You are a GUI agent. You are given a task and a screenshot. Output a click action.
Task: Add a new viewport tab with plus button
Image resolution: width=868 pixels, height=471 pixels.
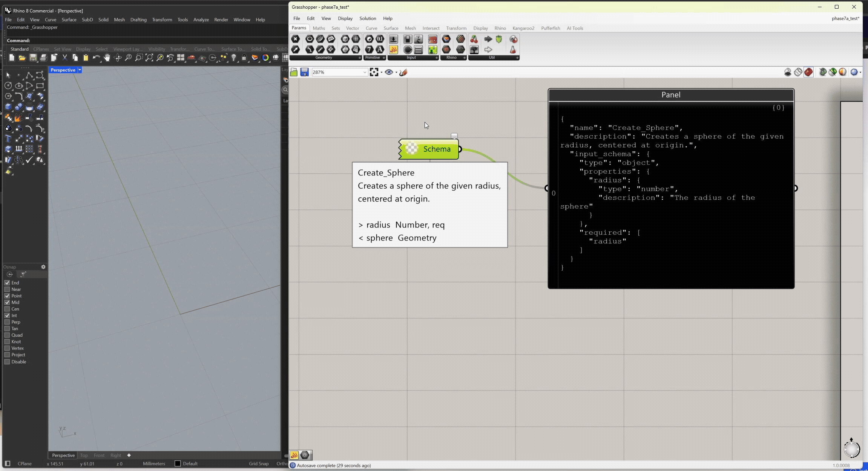point(129,455)
